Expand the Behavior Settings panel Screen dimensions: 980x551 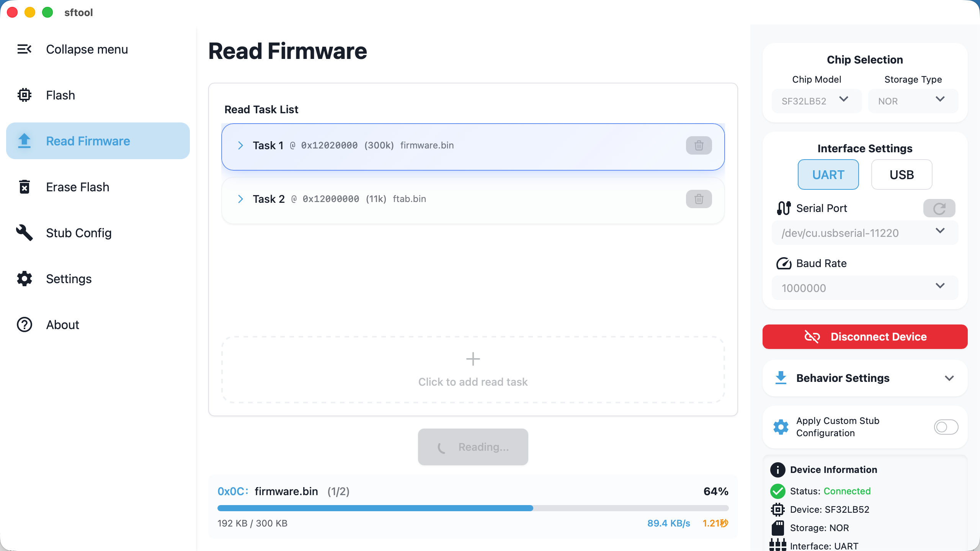click(865, 378)
